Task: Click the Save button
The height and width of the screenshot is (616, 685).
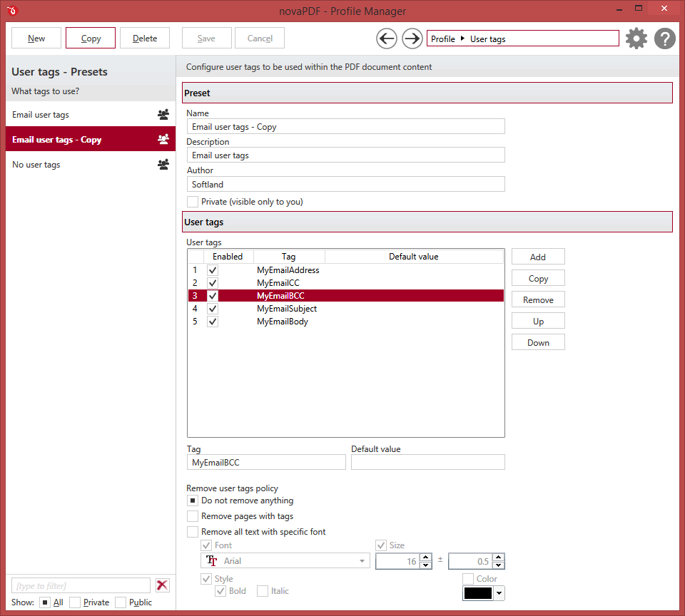Action: pyautogui.click(x=207, y=38)
